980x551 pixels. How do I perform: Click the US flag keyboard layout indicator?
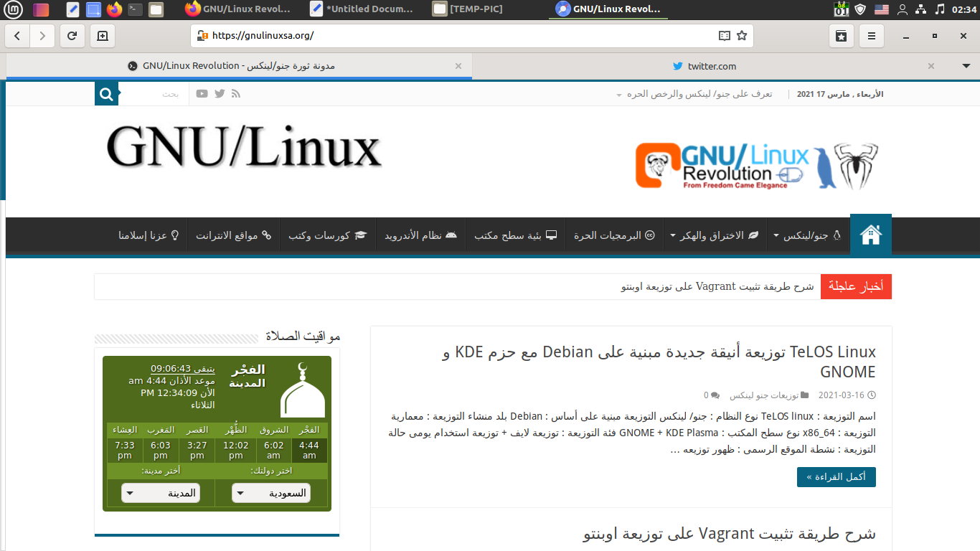tap(881, 9)
